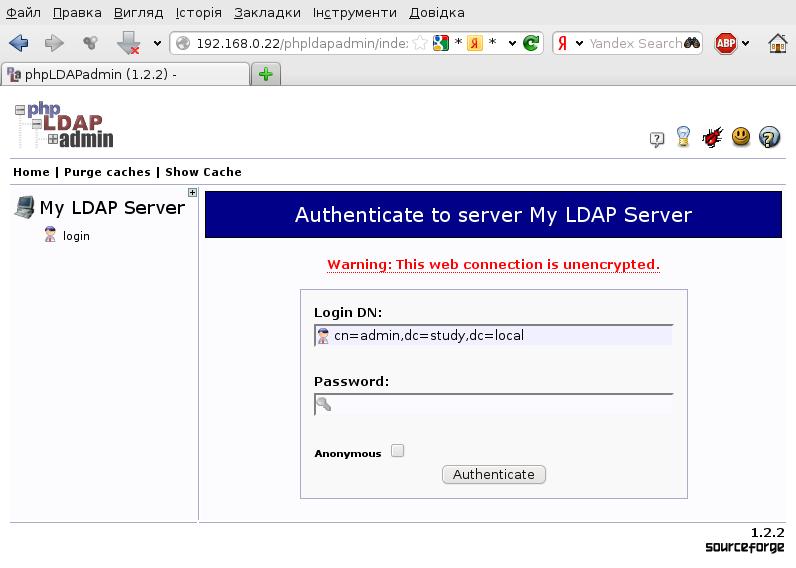This screenshot has height=568, width=796.
Task: Click the forum question-bubble icon
Action: click(x=657, y=139)
